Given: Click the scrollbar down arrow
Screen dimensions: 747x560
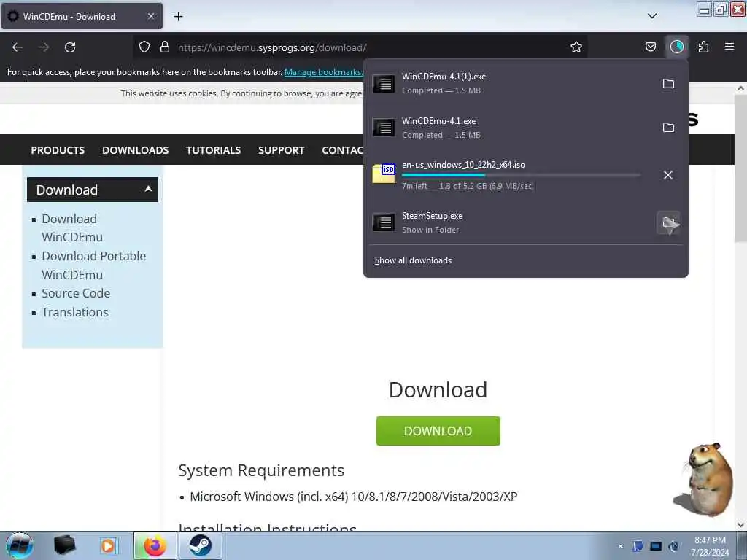Looking at the screenshot, I should 741,524.
